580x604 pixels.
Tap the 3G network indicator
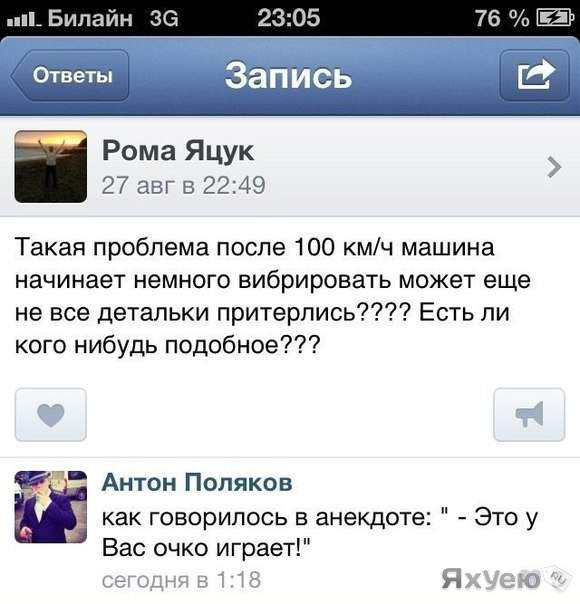[x=164, y=18]
